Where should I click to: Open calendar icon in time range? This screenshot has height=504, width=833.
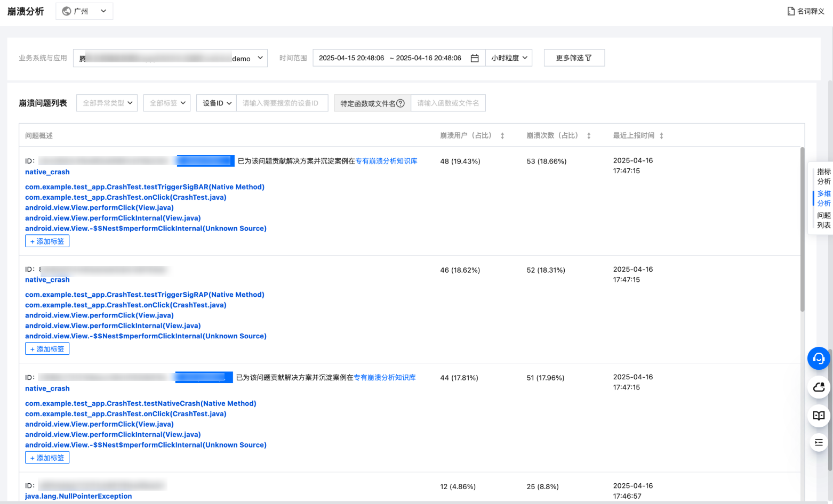coord(475,58)
